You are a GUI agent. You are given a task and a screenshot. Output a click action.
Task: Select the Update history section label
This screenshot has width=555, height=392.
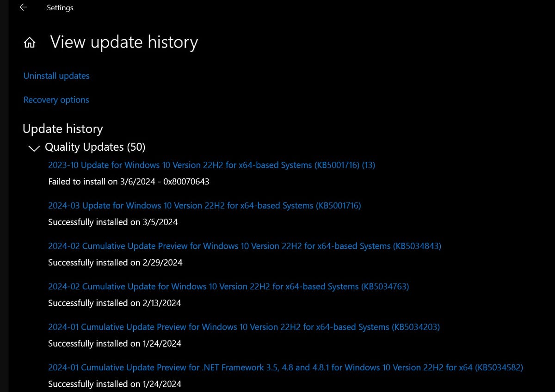click(x=62, y=129)
